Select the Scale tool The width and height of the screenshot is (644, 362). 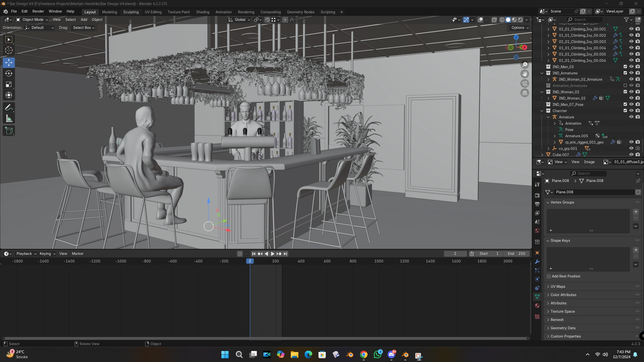click(x=9, y=84)
